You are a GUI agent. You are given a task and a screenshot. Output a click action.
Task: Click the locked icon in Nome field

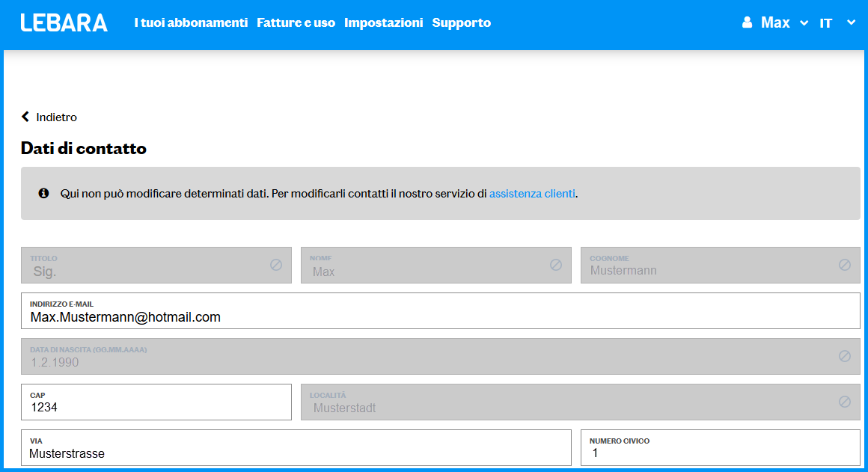click(556, 265)
